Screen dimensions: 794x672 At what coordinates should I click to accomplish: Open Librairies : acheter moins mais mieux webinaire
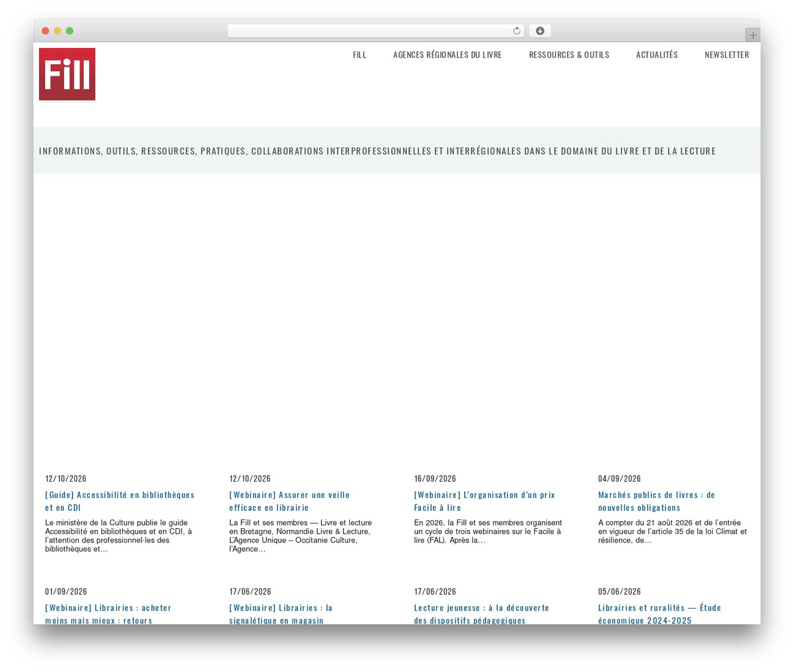click(x=108, y=614)
